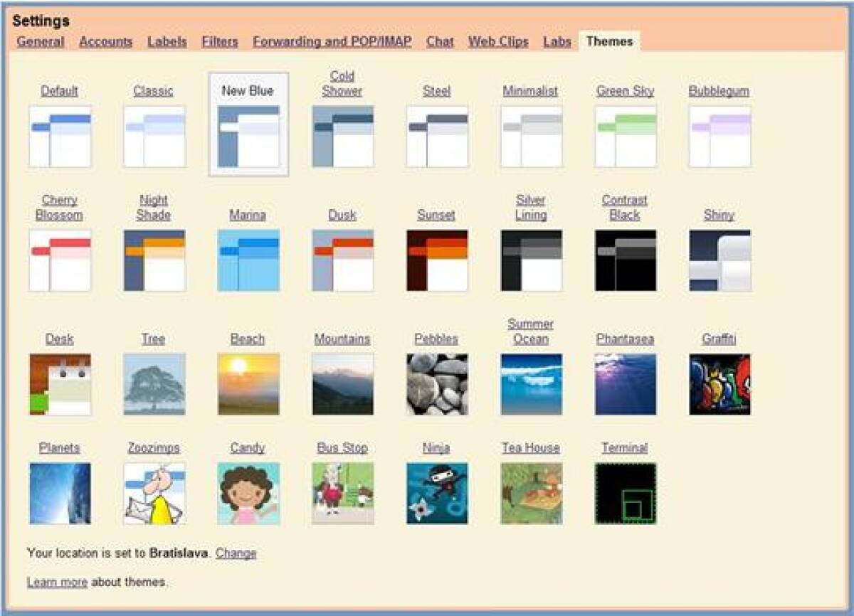Select the Default theme thumbnail

point(60,137)
